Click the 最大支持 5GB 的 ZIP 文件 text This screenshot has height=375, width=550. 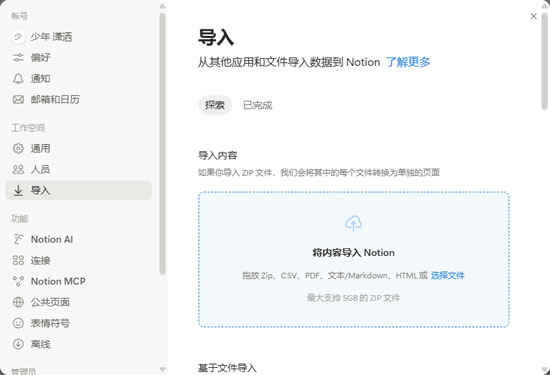click(x=353, y=298)
